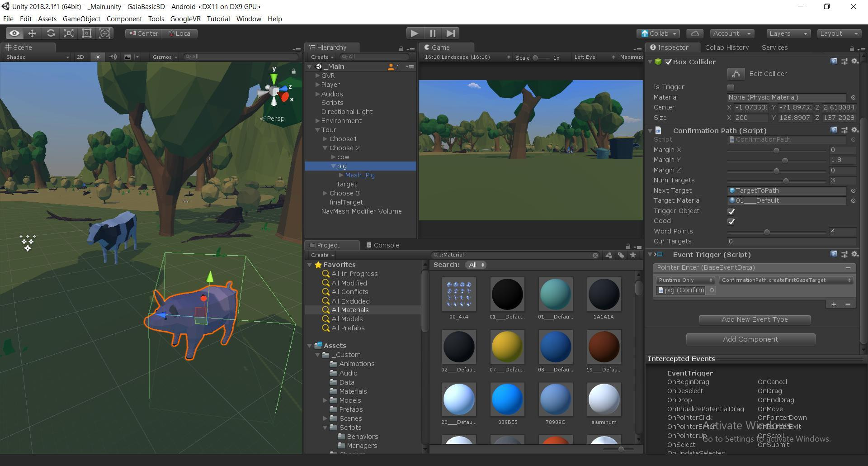Open the Collab button
The image size is (868, 466).
[x=658, y=33]
